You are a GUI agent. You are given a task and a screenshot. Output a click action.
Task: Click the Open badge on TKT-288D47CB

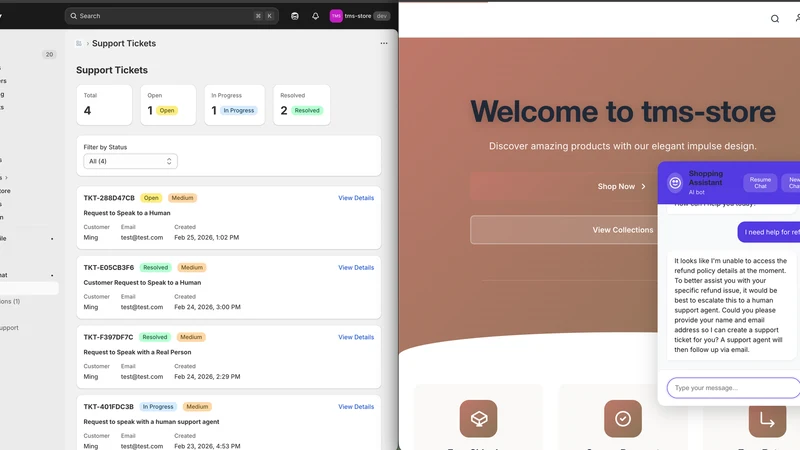click(151, 198)
